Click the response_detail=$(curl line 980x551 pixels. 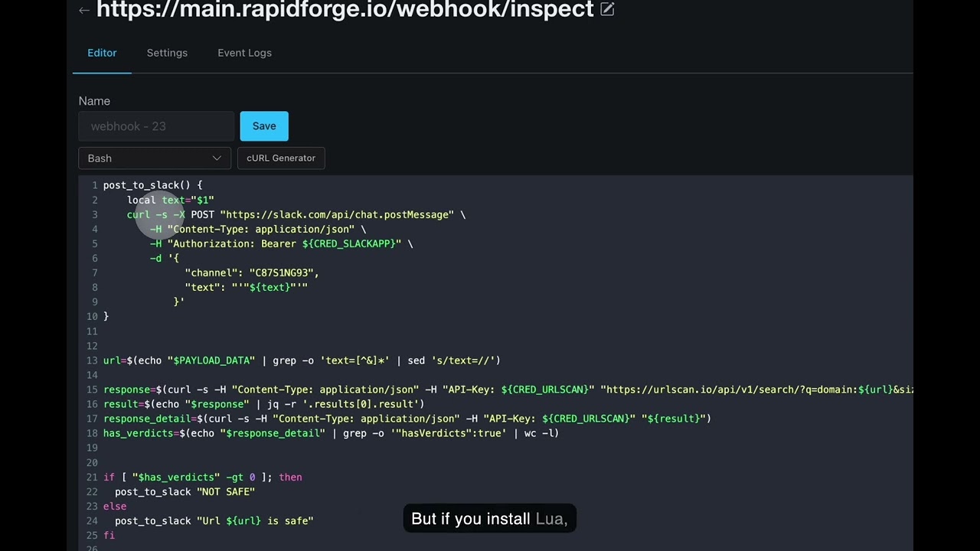[407, 419]
